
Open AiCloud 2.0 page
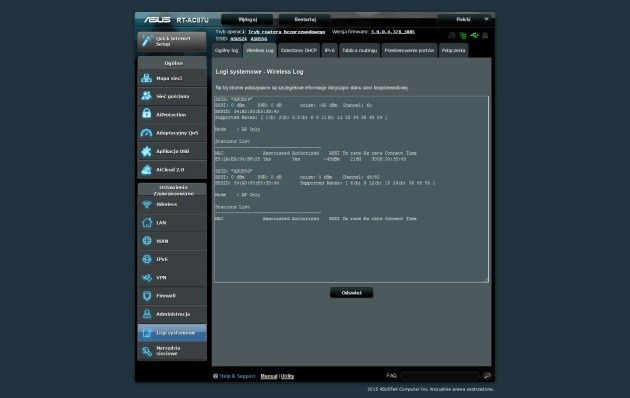coord(172,170)
